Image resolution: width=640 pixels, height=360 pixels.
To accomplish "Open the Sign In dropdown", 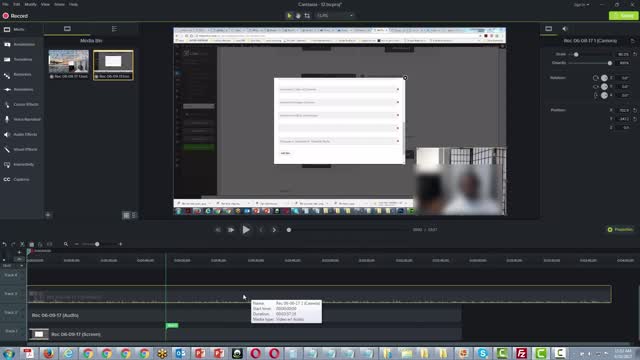I will point(581,5).
